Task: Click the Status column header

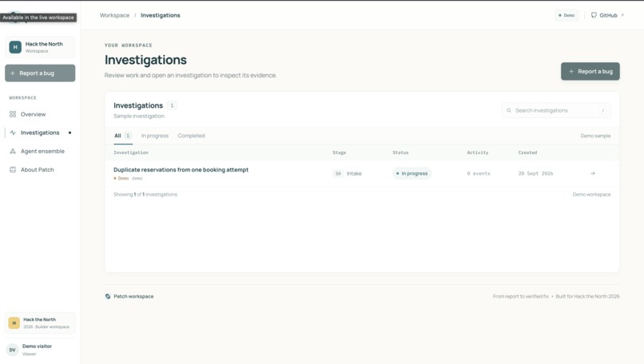Action: 400,152
